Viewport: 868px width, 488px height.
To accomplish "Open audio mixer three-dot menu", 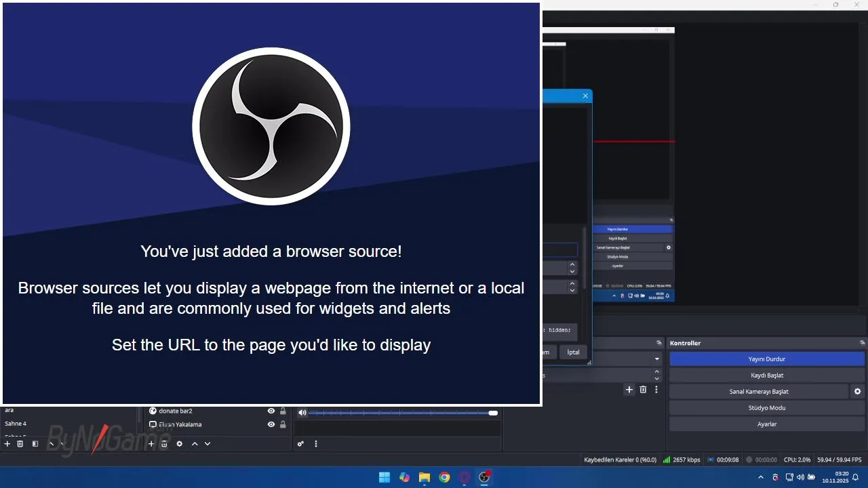I will click(x=315, y=444).
